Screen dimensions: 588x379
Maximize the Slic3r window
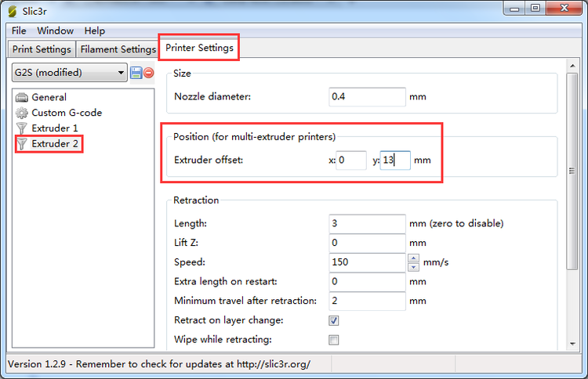coord(535,9)
